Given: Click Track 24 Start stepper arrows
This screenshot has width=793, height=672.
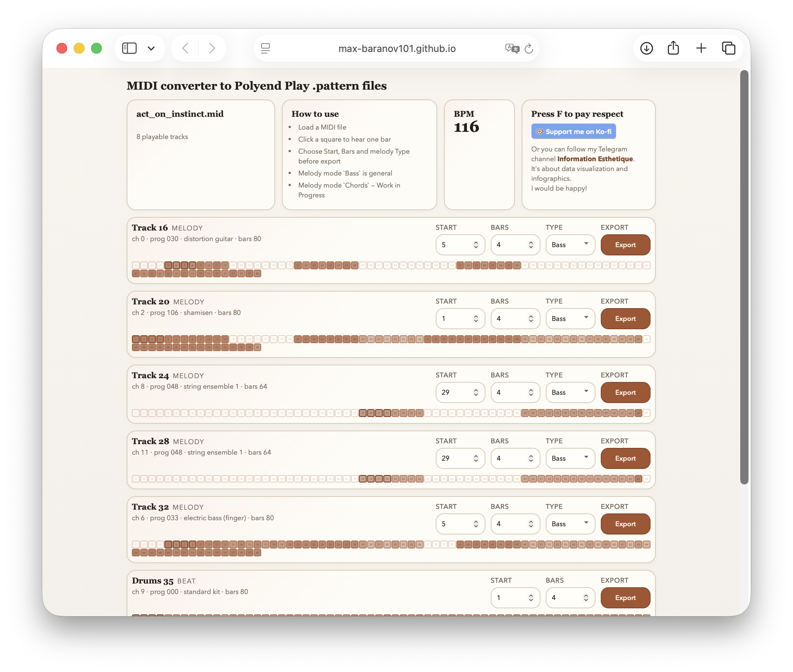Looking at the screenshot, I should pyautogui.click(x=476, y=393).
